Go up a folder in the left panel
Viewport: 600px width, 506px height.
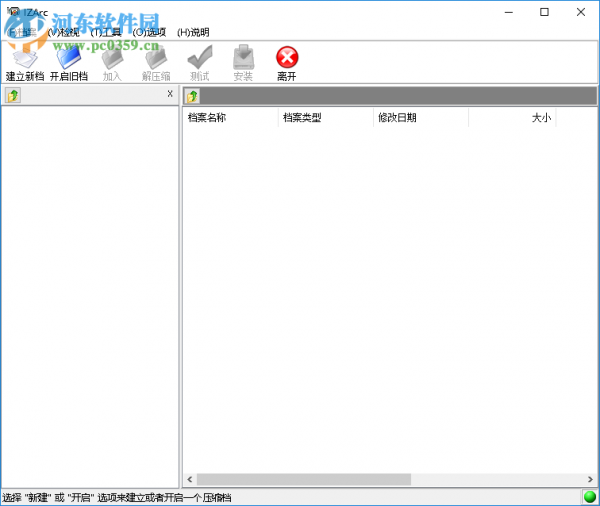[x=13, y=95]
